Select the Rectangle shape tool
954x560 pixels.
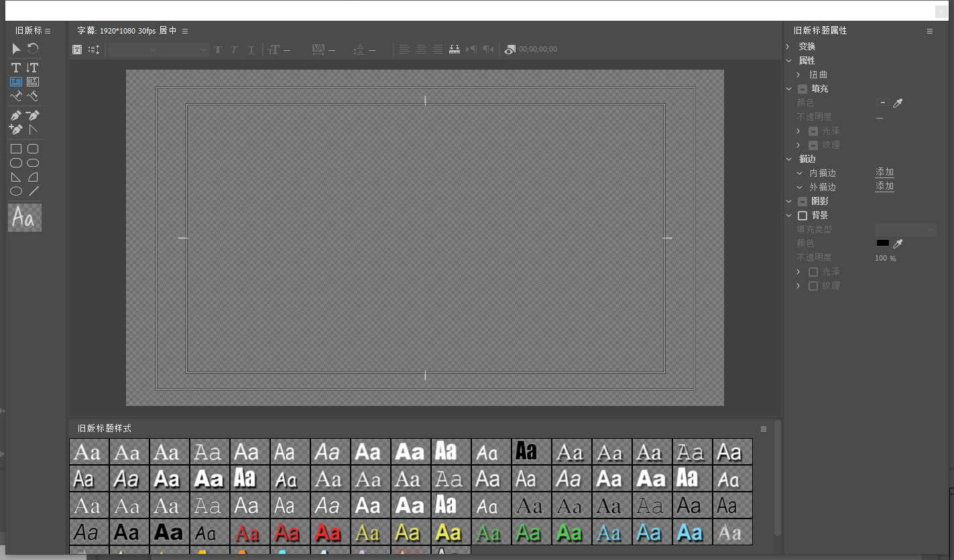(x=16, y=149)
